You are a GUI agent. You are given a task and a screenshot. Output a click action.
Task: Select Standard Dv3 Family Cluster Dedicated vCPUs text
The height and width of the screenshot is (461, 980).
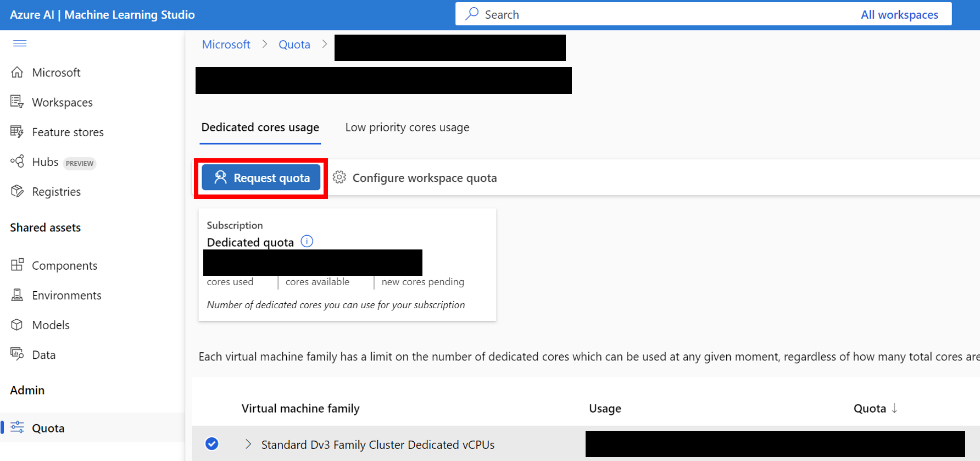378,445
